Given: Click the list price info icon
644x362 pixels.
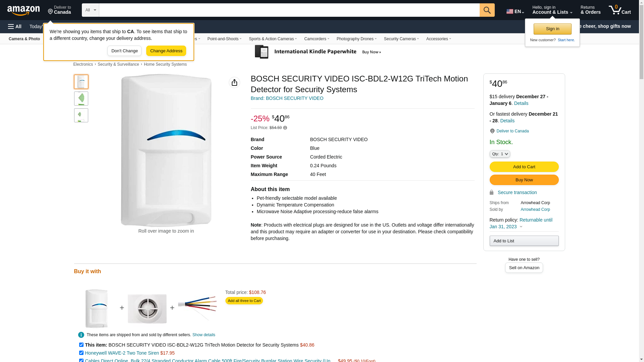Looking at the screenshot, I should 285,128.
